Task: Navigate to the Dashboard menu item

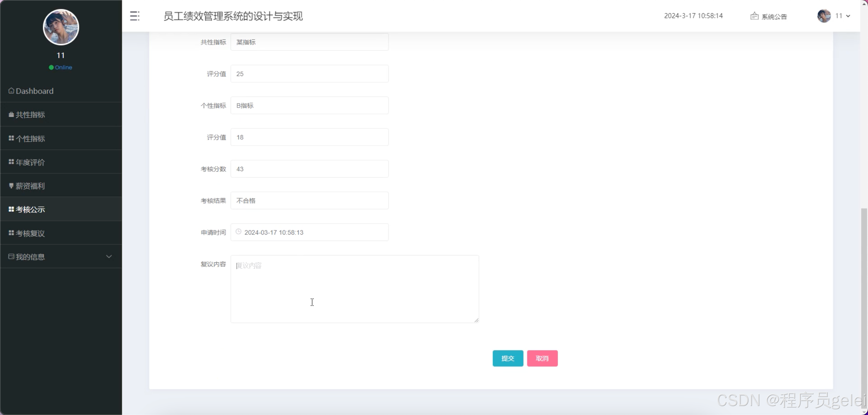Action: pyautogui.click(x=35, y=90)
